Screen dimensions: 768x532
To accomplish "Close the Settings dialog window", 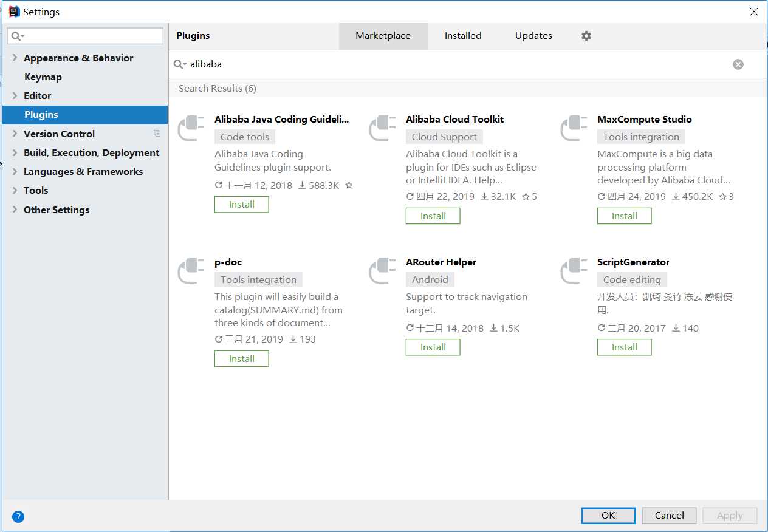I will [x=753, y=12].
